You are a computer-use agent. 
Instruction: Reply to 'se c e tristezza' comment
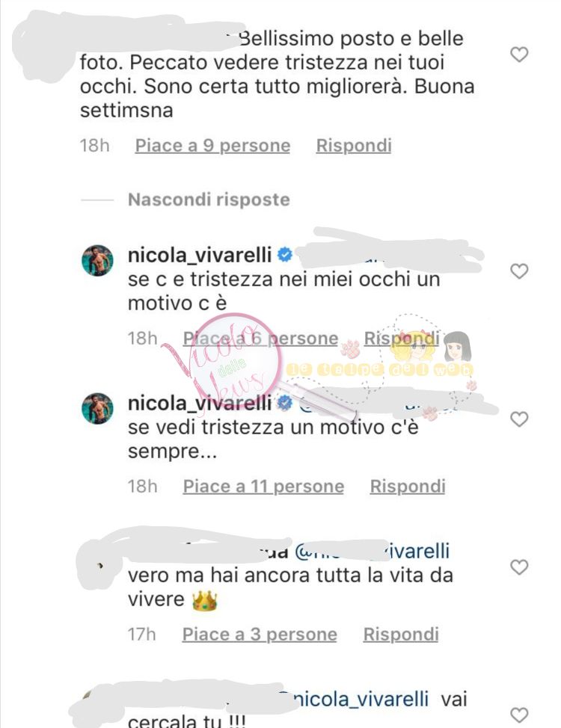pyautogui.click(x=402, y=339)
